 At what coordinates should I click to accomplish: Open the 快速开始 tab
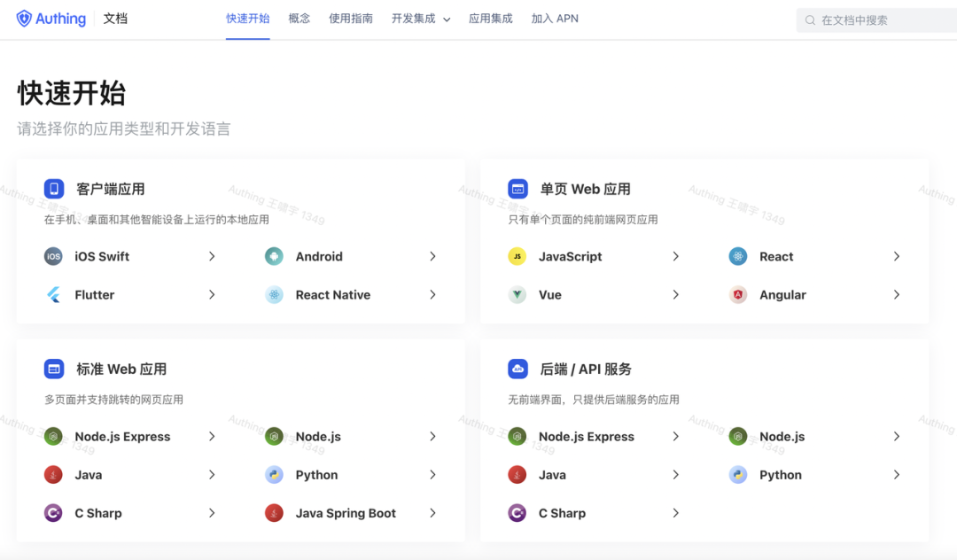pos(248,19)
